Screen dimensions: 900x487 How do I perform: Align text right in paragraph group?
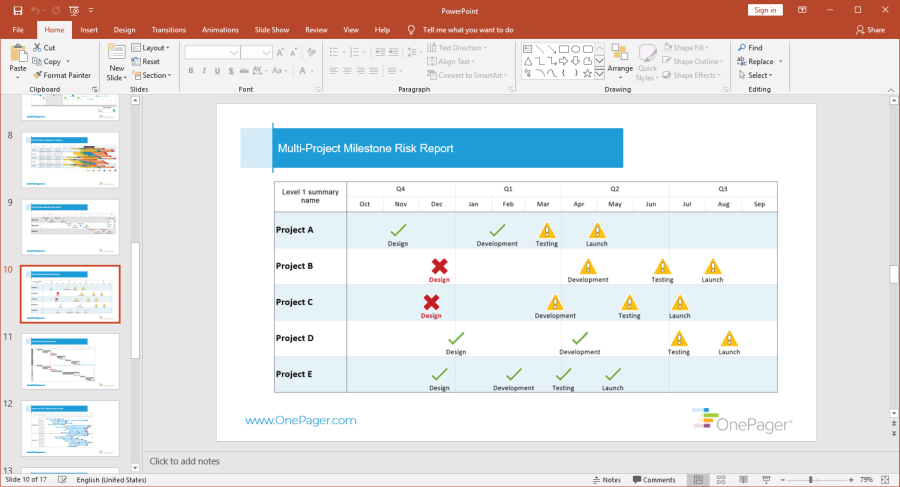[360, 71]
